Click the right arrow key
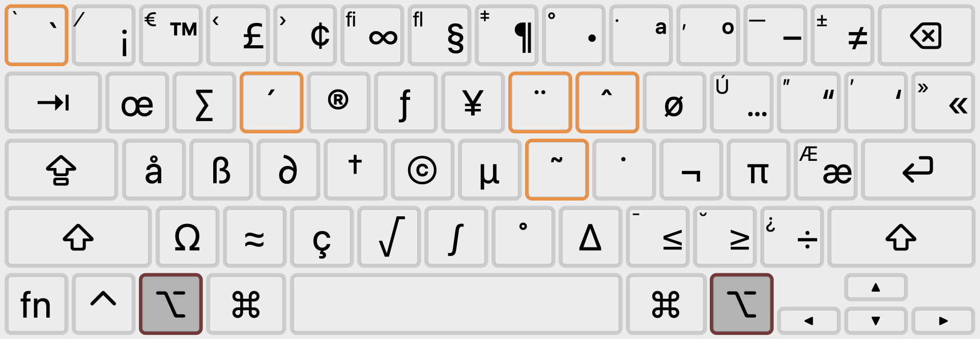This screenshot has height=339, width=980. coord(943,321)
